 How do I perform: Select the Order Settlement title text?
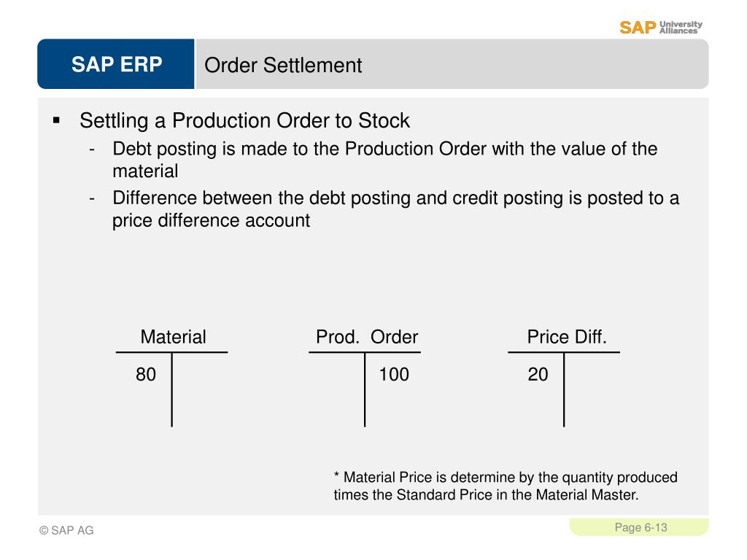tap(283, 65)
